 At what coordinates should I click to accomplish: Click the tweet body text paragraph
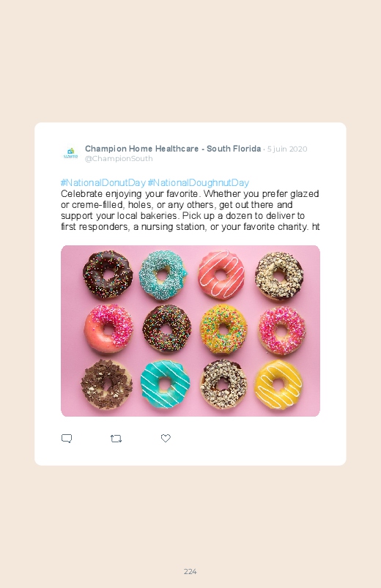(190, 210)
